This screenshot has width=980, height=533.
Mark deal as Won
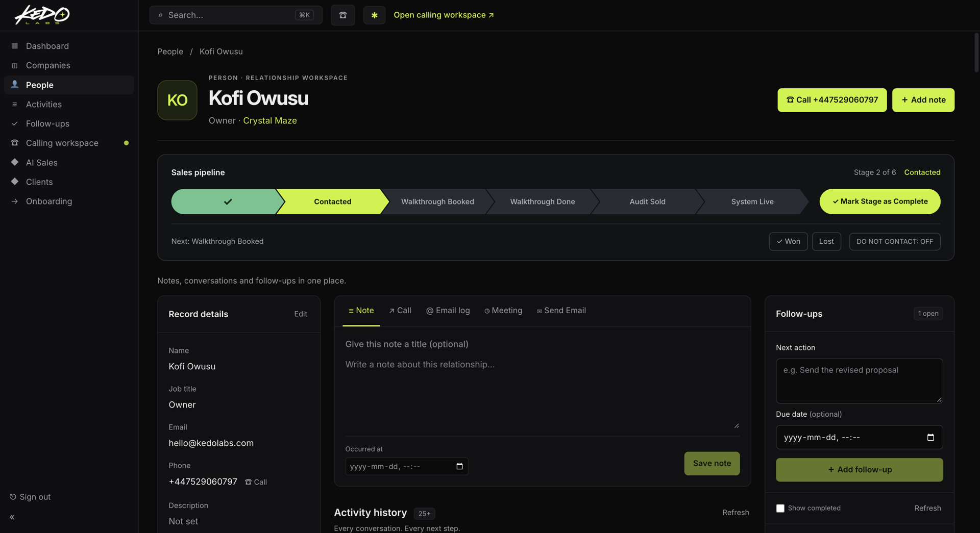[x=788, y=241]
